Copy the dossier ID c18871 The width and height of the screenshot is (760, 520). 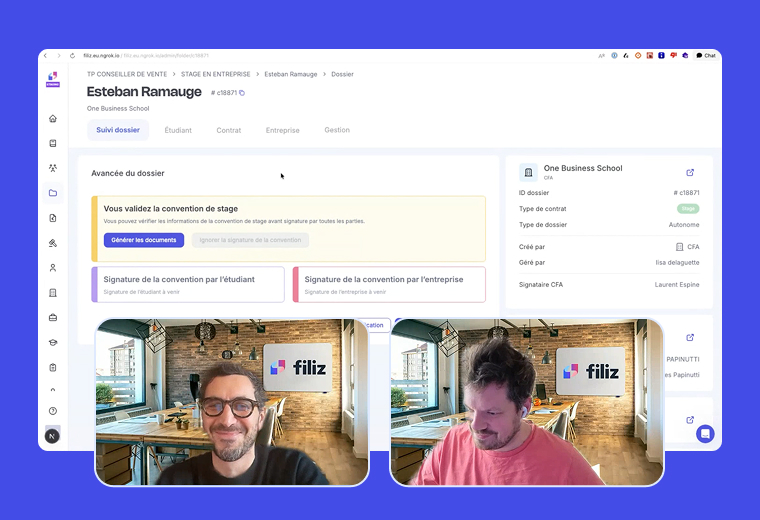(242, 93)
